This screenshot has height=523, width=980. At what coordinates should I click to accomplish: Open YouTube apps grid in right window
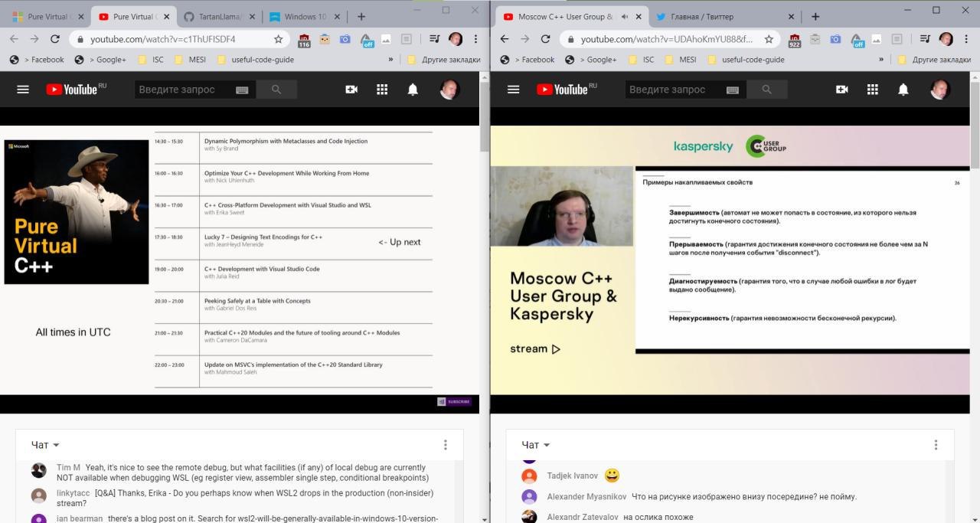(x=872, y=90)
